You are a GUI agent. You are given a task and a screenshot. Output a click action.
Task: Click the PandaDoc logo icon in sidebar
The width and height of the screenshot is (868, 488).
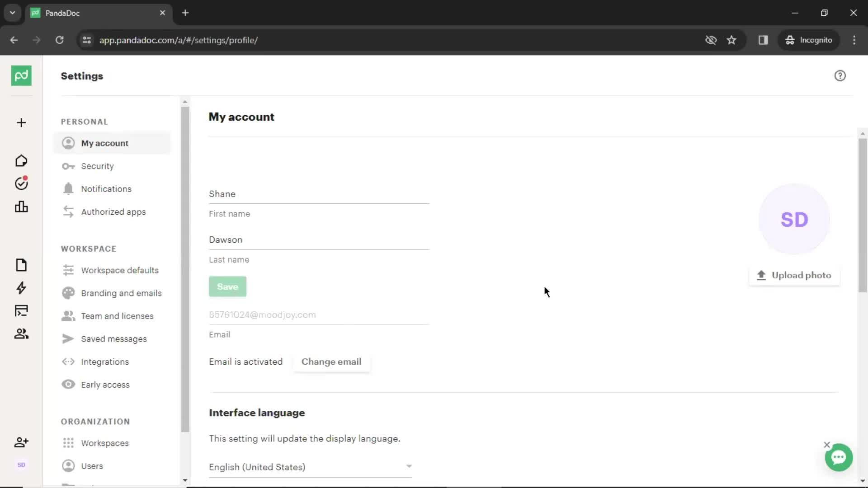tap(21, 75)
